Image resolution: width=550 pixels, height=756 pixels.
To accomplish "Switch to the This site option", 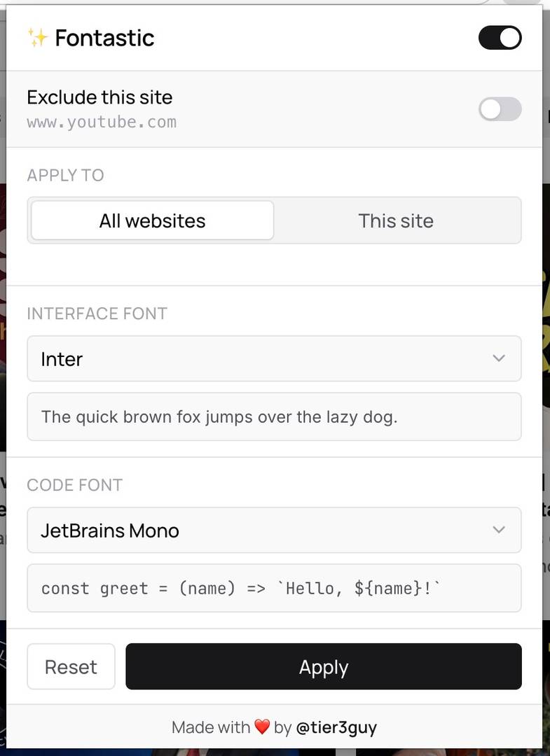I will pos(396,220).
